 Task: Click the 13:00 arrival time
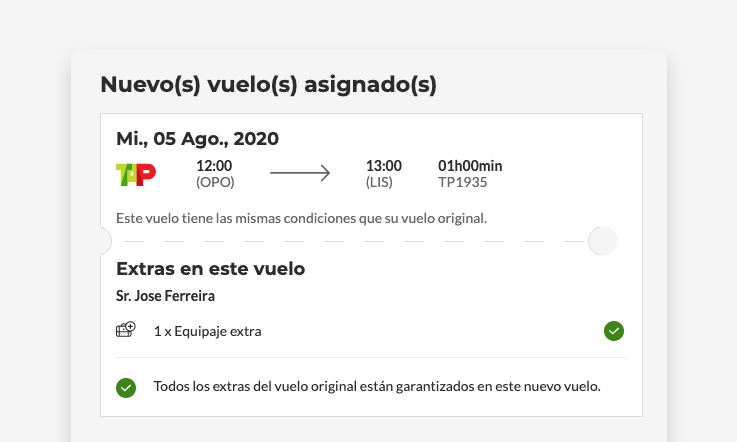[383, 166]
